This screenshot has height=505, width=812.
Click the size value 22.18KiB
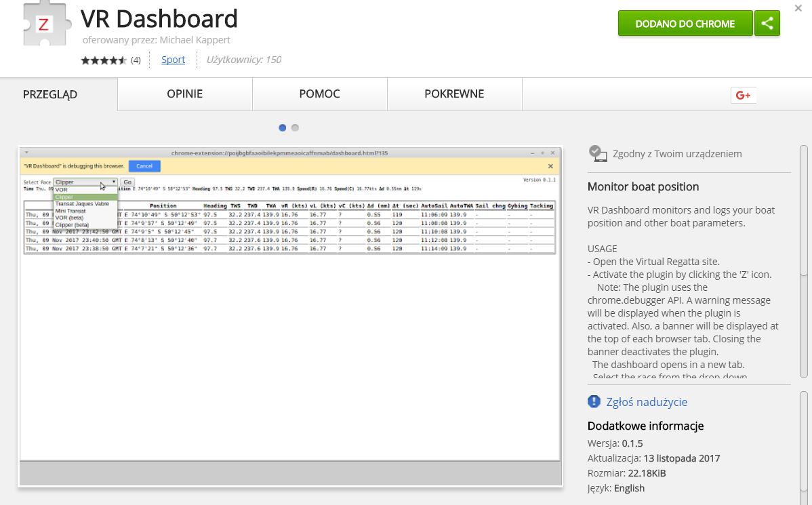647,473
